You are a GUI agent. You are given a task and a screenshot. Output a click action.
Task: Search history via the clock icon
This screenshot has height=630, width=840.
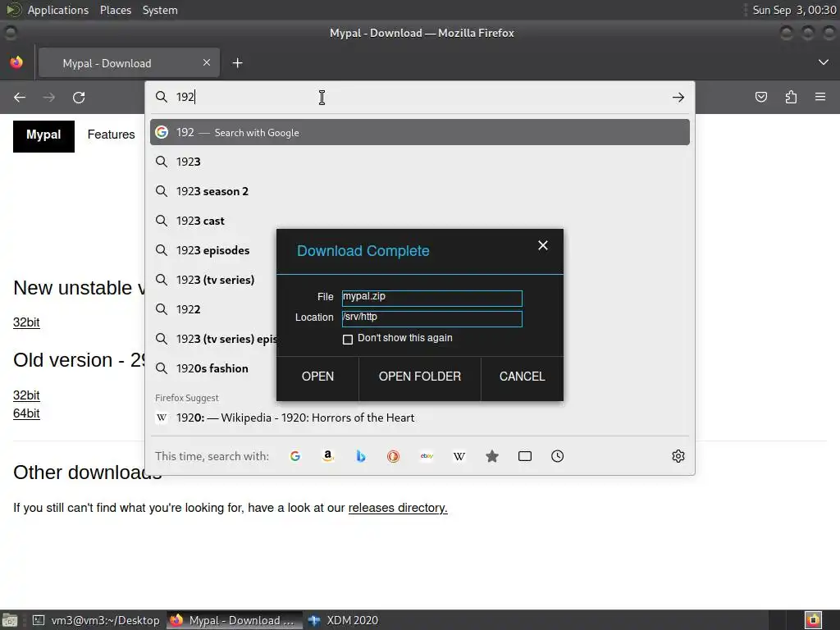click(x=557, y=456)
